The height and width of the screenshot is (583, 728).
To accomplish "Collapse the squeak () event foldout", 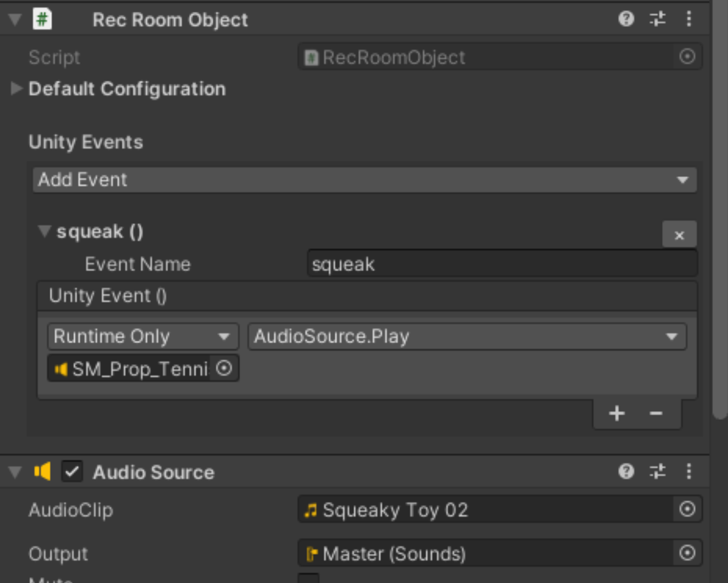I will point(44,232).
